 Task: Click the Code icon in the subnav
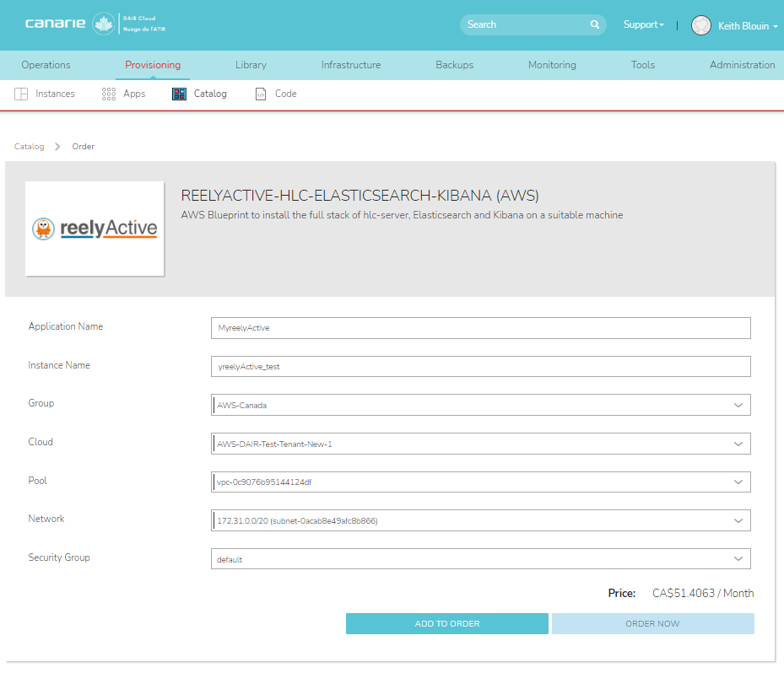(x=261, y=94)
